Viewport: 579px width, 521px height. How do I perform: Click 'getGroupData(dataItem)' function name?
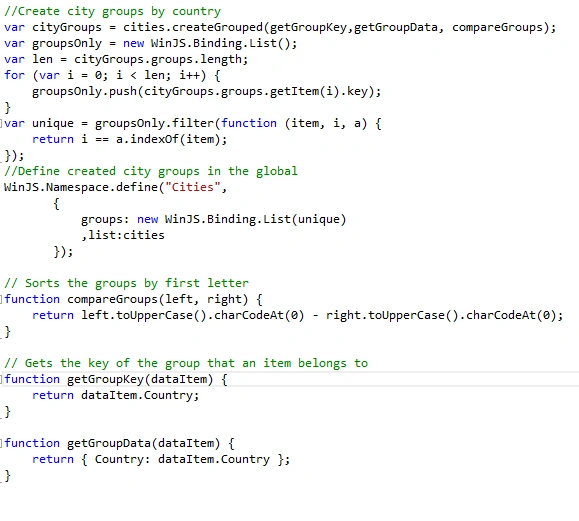pyautogui.click(x=144, y=443)
